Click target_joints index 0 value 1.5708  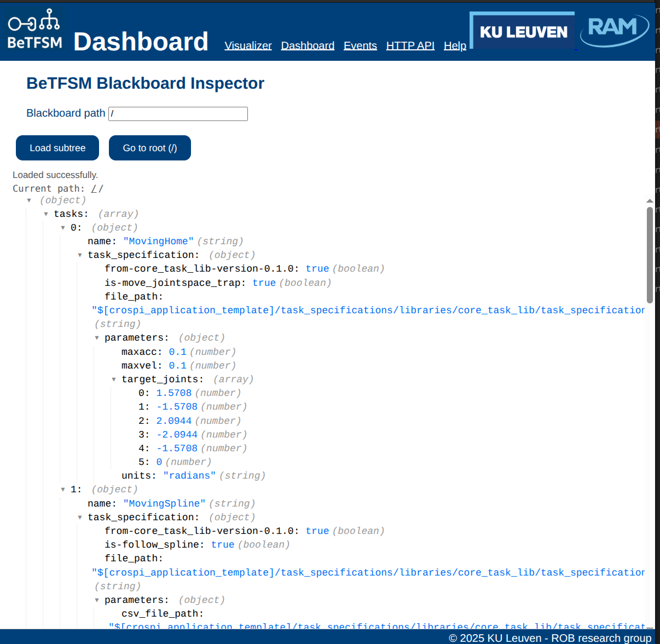[x=174, y=393]
